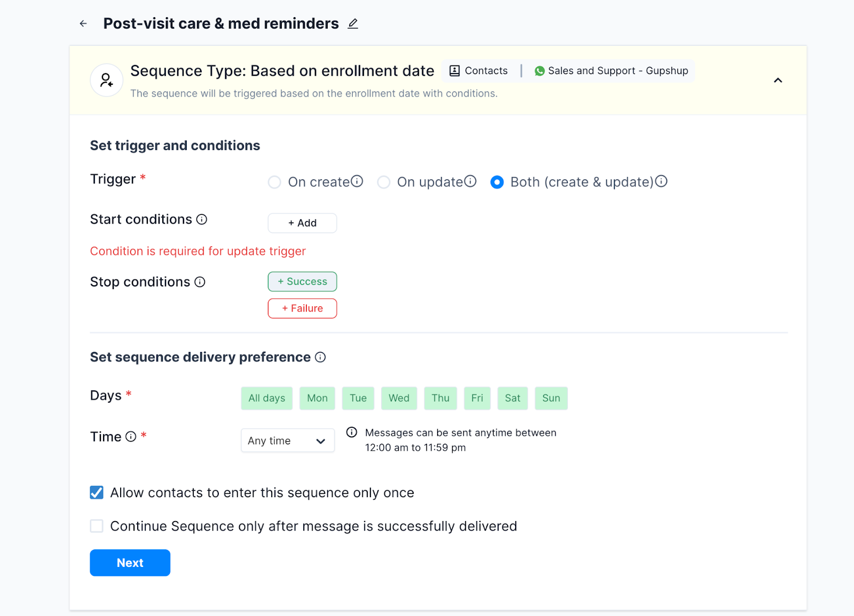Image resolution: width=854 pixels, height=616 pixels.
Task: Open the Any time dropdown
Action: pos(288,441)
